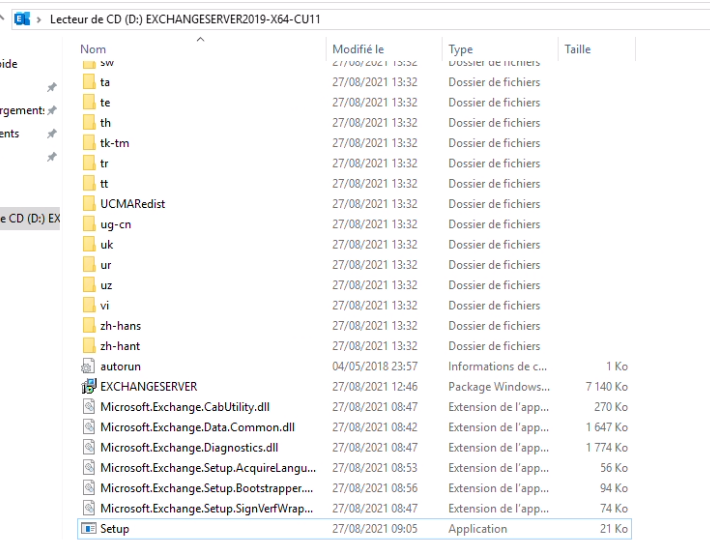The height and width of the screenshot is (544, 710).
Task: Click the Setup.AcquireLangu... dll file icon
Action: click(89, 467)
